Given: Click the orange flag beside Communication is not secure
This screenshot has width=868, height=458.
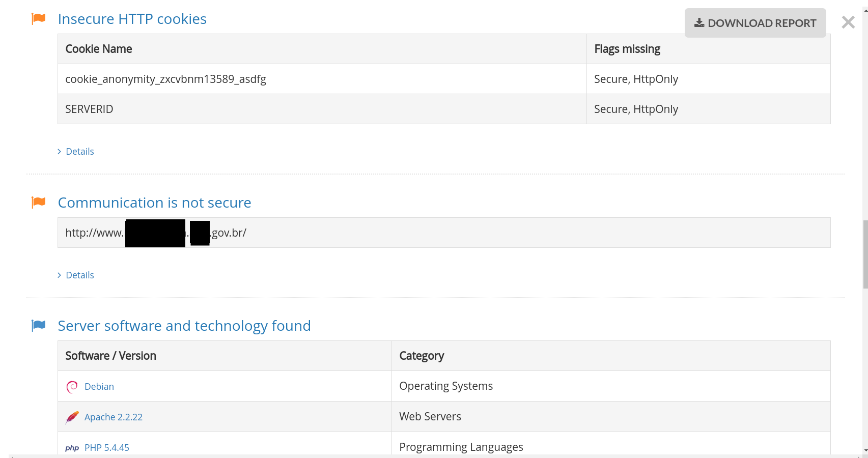Looking at the screenshot, I should pos(39,202).
